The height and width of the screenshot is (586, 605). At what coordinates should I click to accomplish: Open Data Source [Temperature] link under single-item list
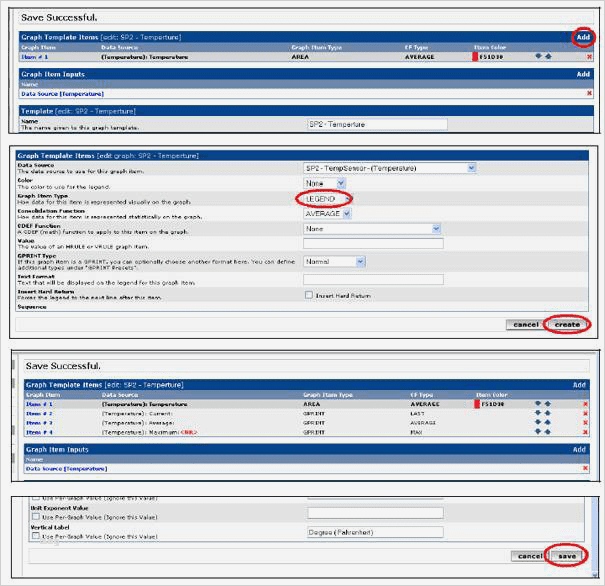click(63, 94)
